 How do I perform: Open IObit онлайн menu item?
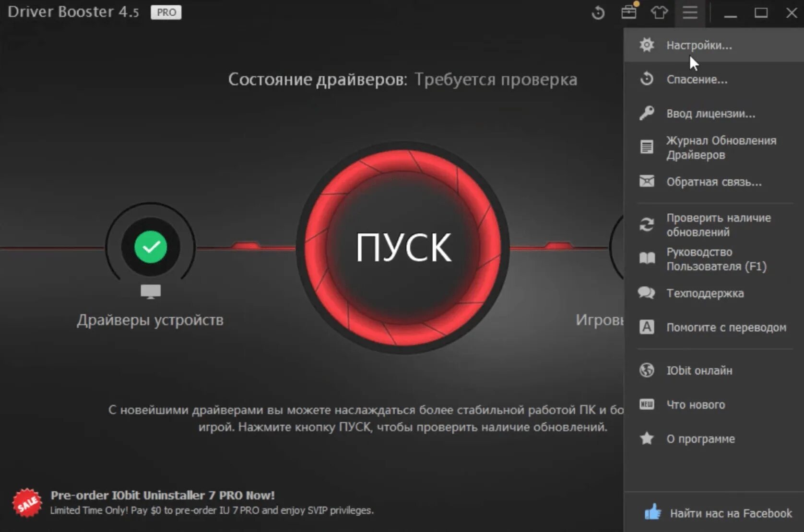(x=714, y=370)
